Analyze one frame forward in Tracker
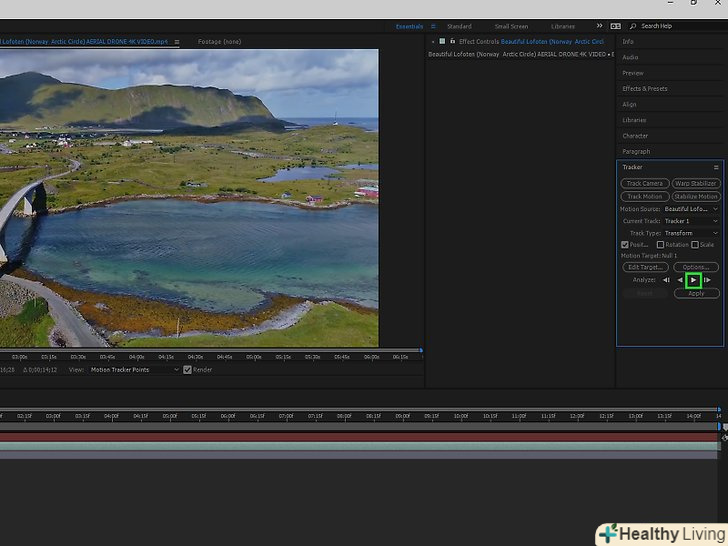Screen dimensions: 728x546 [708, 280]
